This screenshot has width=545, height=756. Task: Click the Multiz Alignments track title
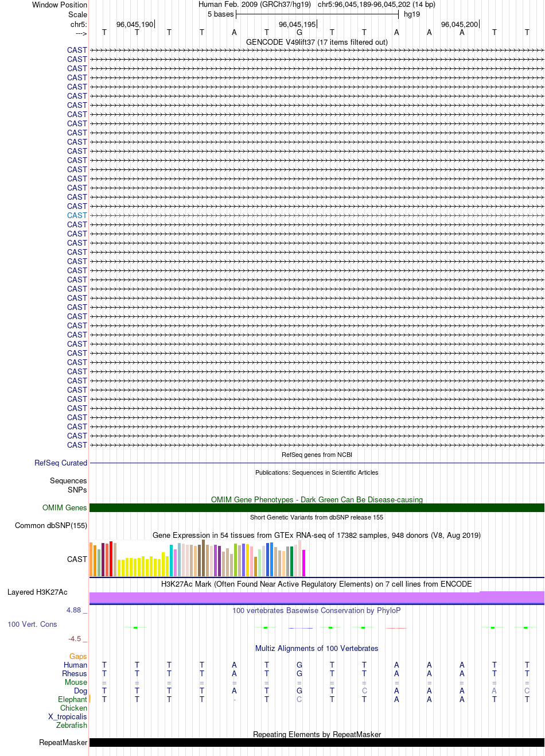317,648
